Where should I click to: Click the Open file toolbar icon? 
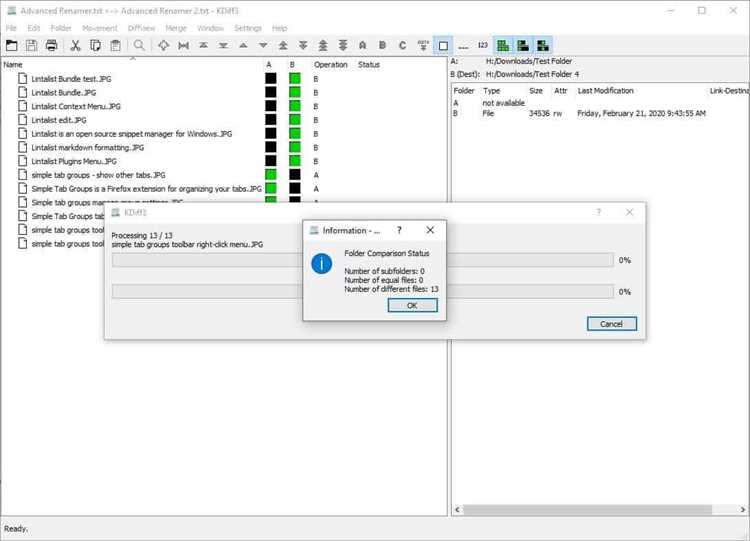[11, 45]
